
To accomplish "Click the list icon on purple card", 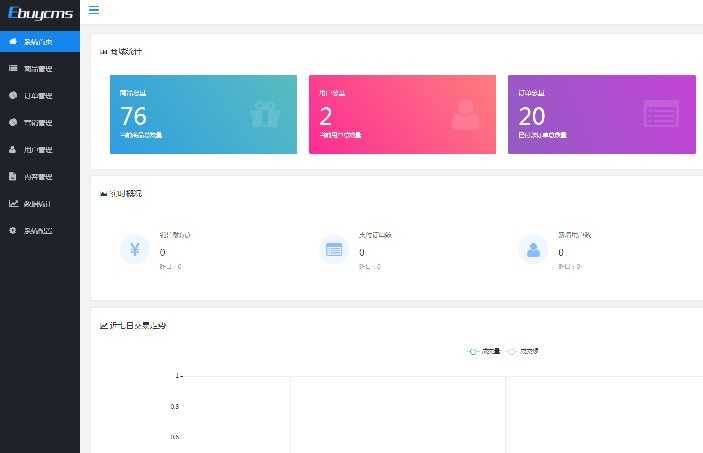I will [x=661, y=113].
